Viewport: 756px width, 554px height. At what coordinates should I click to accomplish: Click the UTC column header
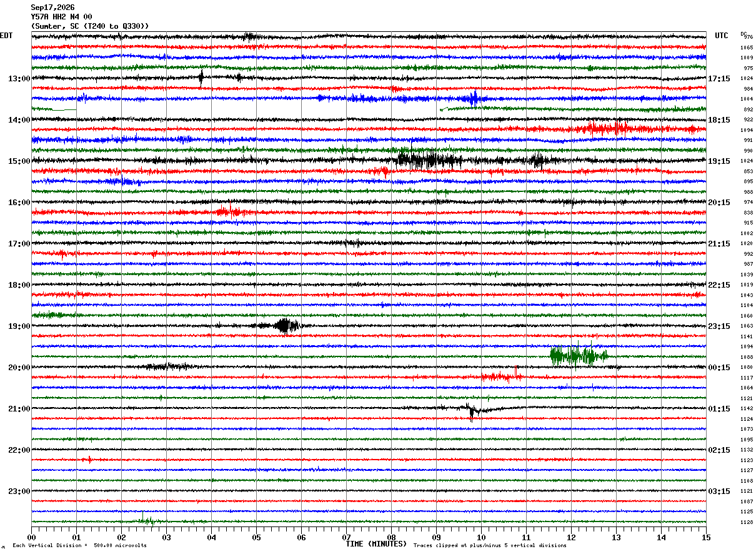pos(722,36)
